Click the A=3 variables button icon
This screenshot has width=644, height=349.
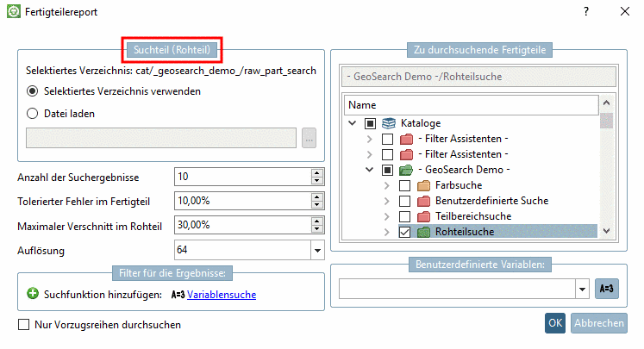coord(607,289)
